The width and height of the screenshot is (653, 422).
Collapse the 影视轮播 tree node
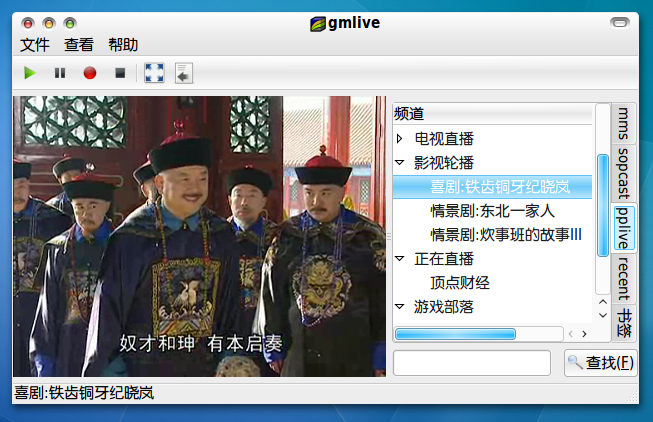click(x=400, y=162)
